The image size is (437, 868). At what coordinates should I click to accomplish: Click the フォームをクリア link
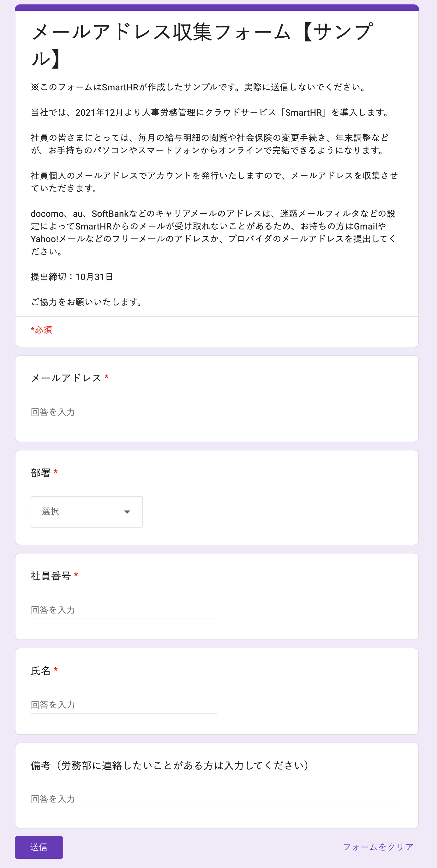[x=378, y=847]
